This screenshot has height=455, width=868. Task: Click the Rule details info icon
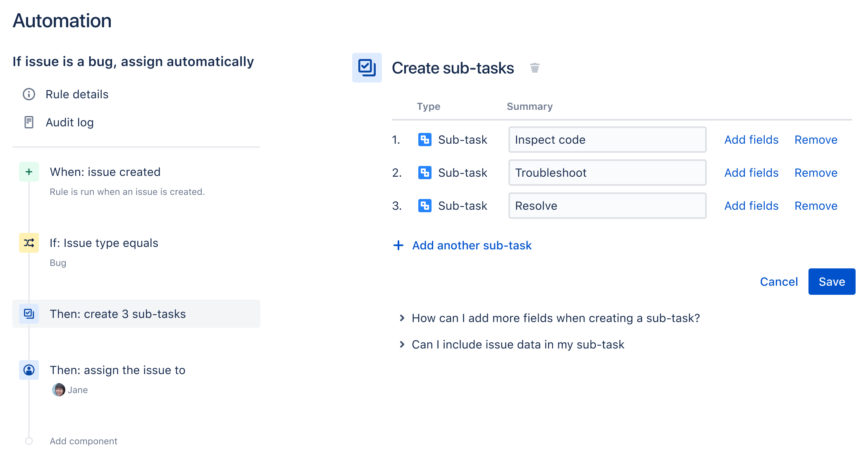click(28, 94)
